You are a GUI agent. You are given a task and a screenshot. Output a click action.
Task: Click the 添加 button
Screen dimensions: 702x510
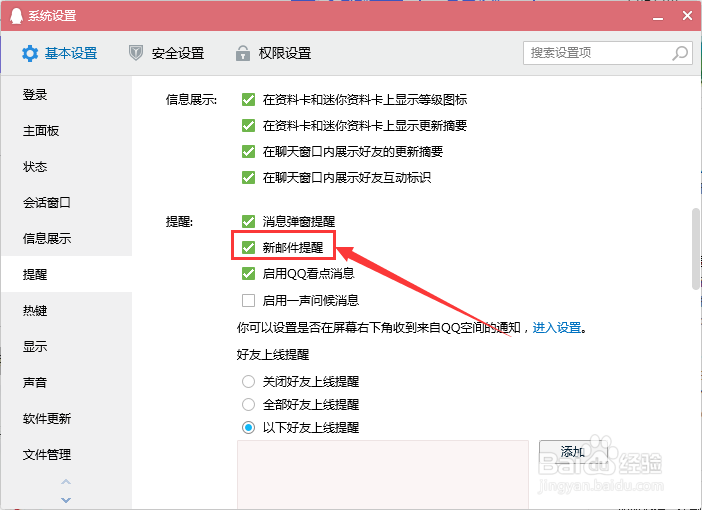point(573,451)
